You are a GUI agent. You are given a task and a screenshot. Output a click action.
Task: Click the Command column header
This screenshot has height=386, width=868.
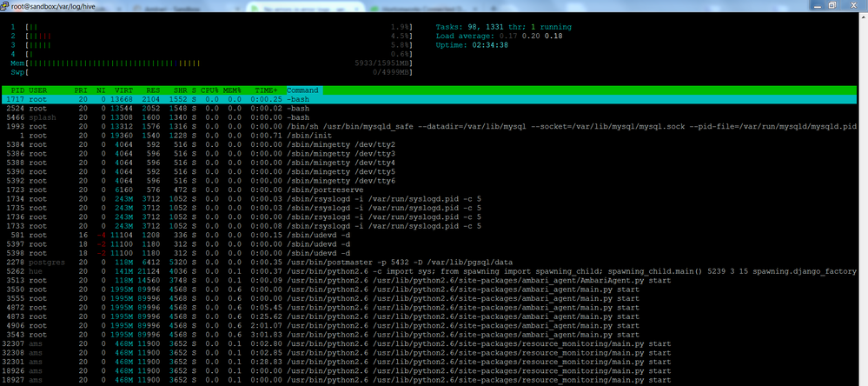click(x=302, y=90)
